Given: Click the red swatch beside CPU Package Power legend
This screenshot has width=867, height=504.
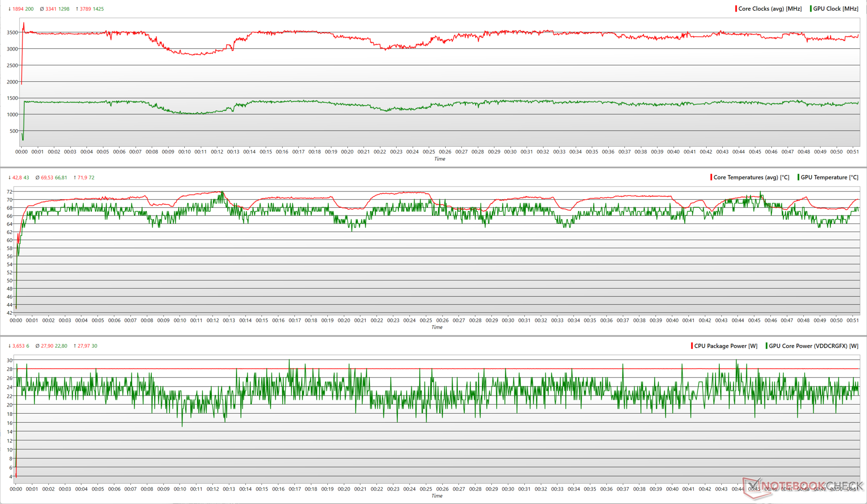Looking at the screenshot, I should tap(692, 346).
